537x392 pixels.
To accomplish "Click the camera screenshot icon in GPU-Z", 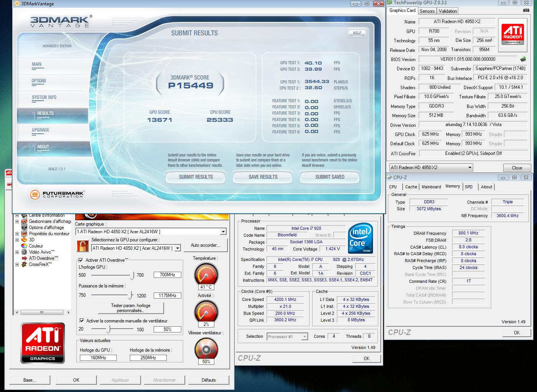I will tap(526, 10).
